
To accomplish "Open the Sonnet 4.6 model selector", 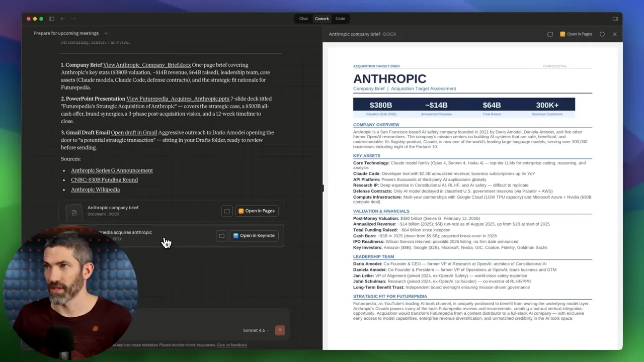I will 256,330.
